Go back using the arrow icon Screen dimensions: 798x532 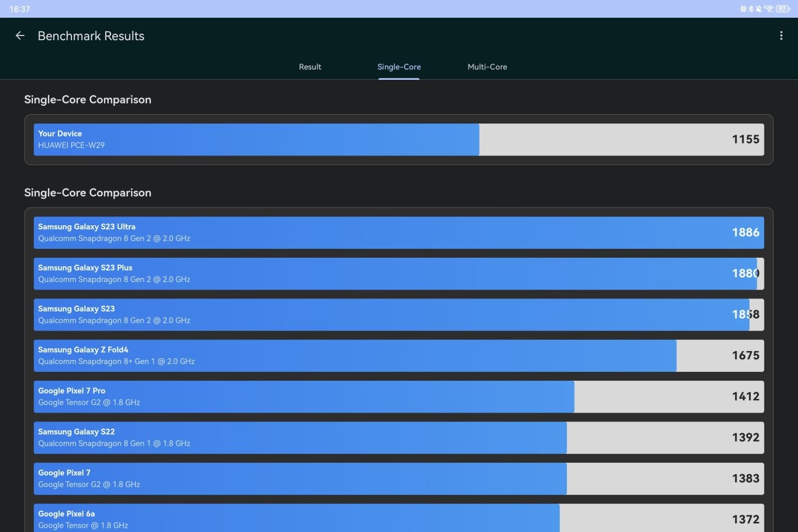pos(20,36)
